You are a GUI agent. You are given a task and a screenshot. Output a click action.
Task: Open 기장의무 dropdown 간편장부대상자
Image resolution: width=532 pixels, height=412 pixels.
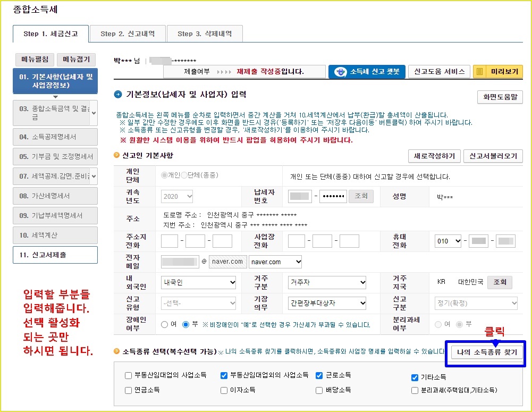pyautogui.click(x=327, y=303)
